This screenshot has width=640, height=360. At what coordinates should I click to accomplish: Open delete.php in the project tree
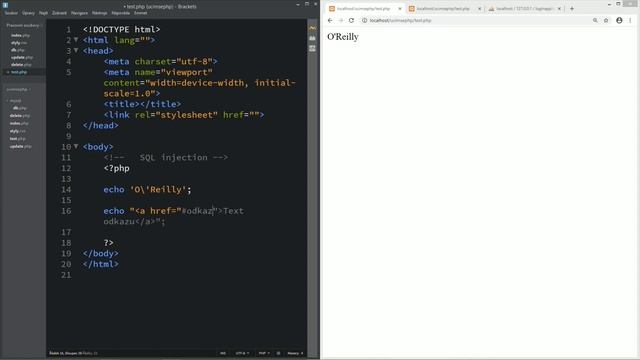pyautogui.click(x=20, y=116)
